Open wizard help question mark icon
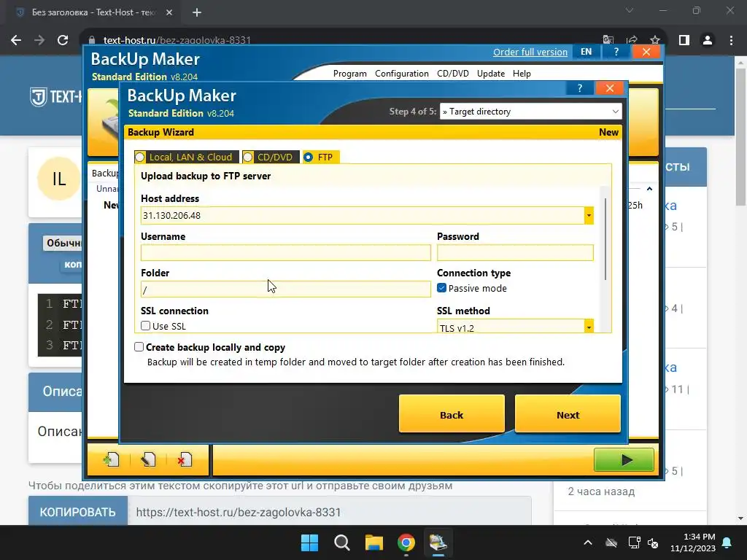 [x=579, y=88]
